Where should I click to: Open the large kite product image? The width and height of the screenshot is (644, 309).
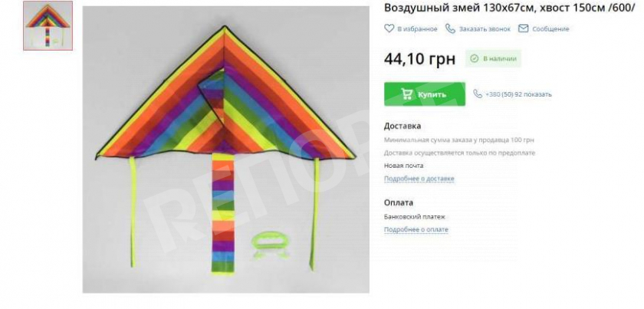(225, 150)
